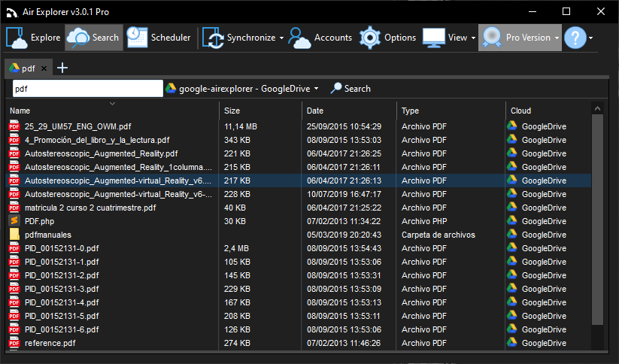Click the file list scrollbar up arrow
619x364 pixels.
coord(597,108)
